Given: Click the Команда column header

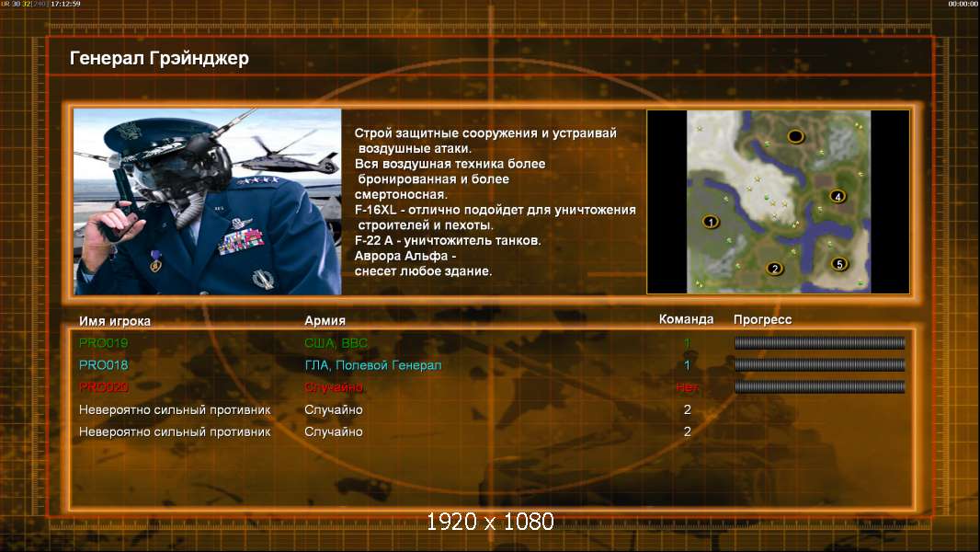Looking at the screenshot, I should (x=686, y=319).
